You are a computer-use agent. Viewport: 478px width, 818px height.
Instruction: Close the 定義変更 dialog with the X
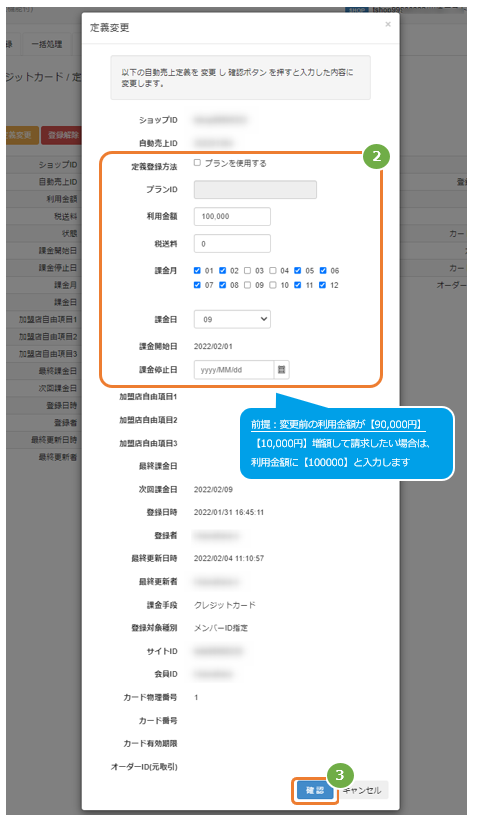(x=388, y=24)
